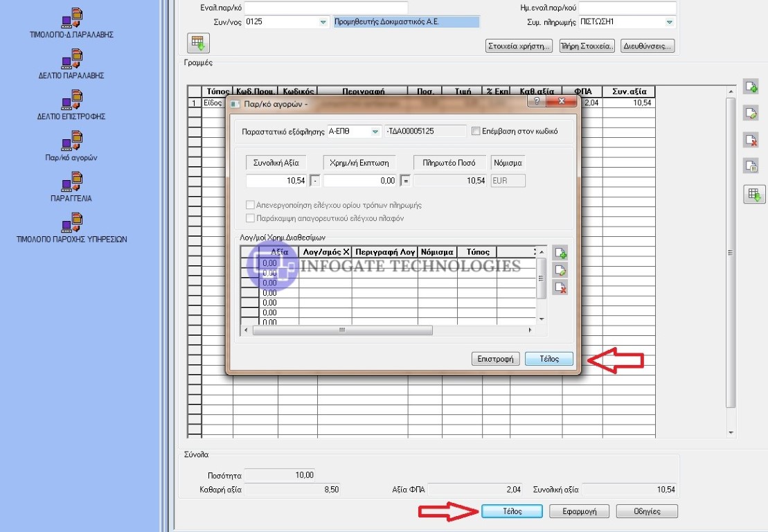The height and width of the screenshot is (532, 768).
Task: Enable the Επέμβαση στον κωδικό checkbox
Action: [475, 131]
